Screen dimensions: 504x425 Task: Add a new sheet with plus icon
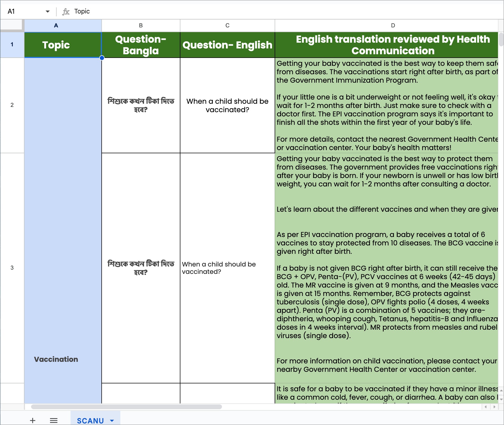[33, 421]
